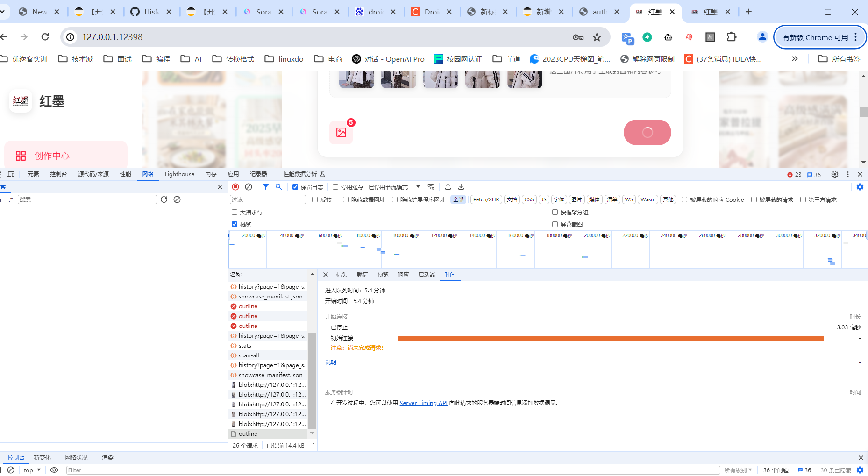Screen dimensions: 868x476
Task: Open network settings gear on the toolbar
Action: point(860,187)
